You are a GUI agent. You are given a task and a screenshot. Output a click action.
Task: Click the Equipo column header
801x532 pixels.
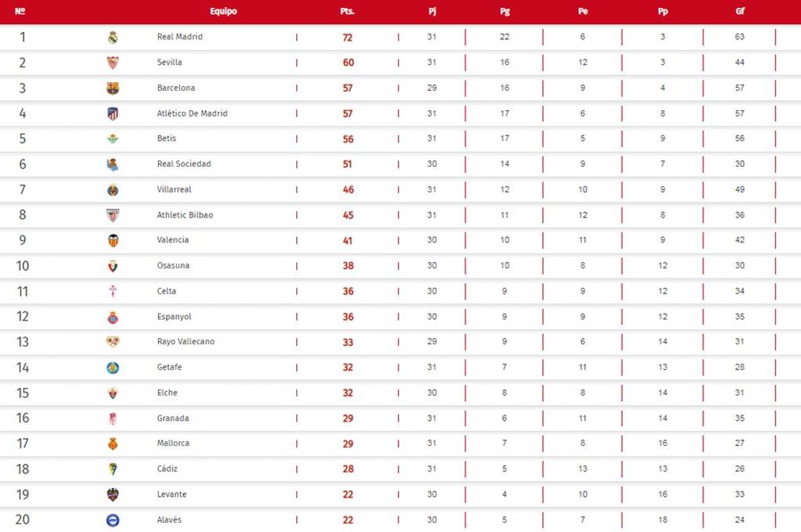point(223,11)
